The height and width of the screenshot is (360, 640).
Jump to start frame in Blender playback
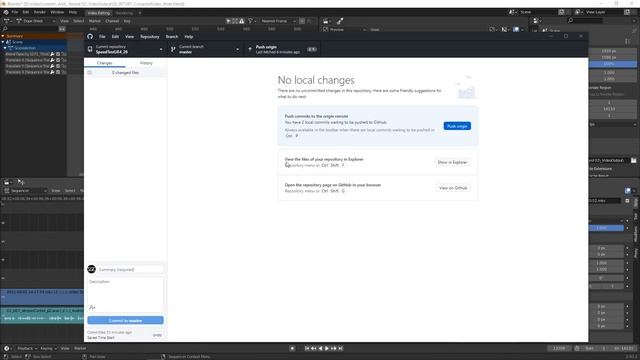click(x=307, y=348)
